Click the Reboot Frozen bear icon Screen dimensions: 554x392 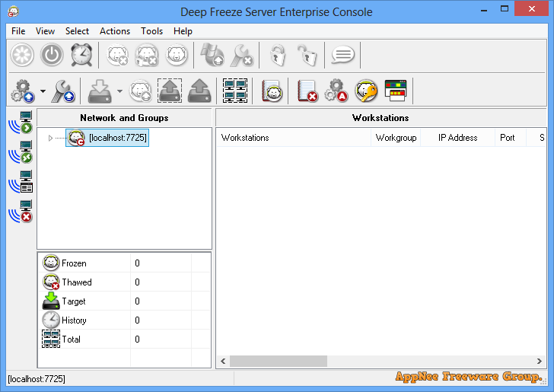[177, 55]
